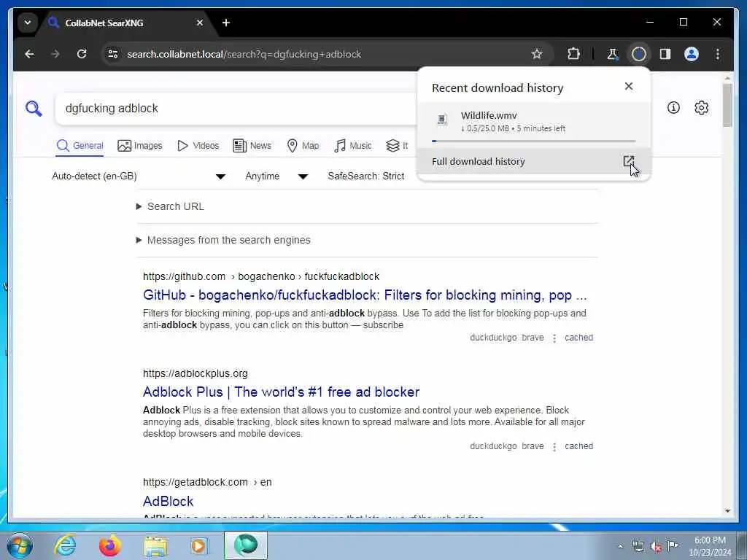
Task: Open a new tab with plus button
Action: tap(226, 23)
